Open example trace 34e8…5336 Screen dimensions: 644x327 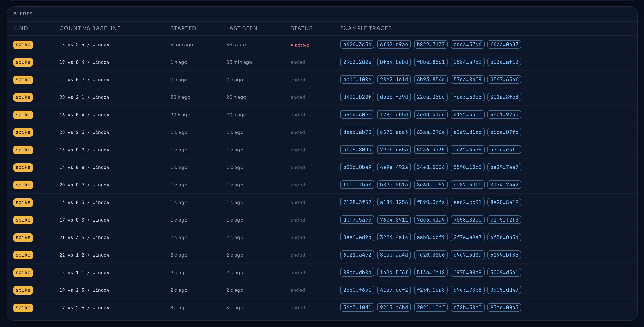(x=431, y=167)
